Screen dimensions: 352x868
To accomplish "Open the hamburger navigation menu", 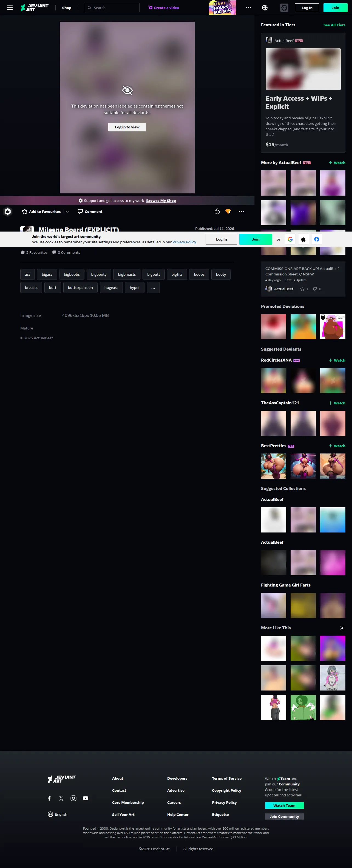I will pyautogui.click(x=10, y=8).
